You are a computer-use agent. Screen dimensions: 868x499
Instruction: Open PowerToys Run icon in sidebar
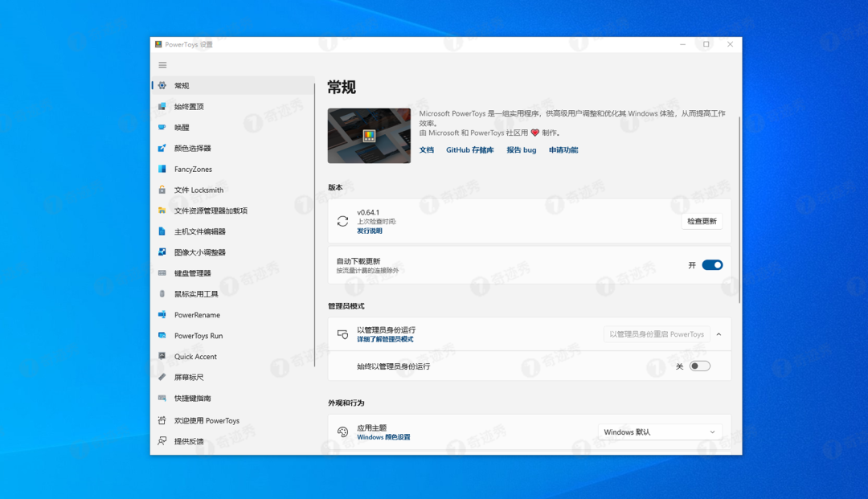(x=162, y=335)
